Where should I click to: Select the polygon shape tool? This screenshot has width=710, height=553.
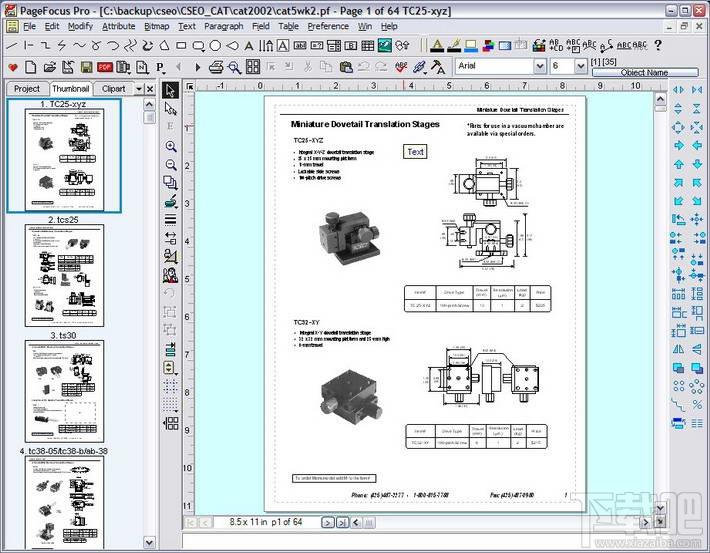[164, 45]
